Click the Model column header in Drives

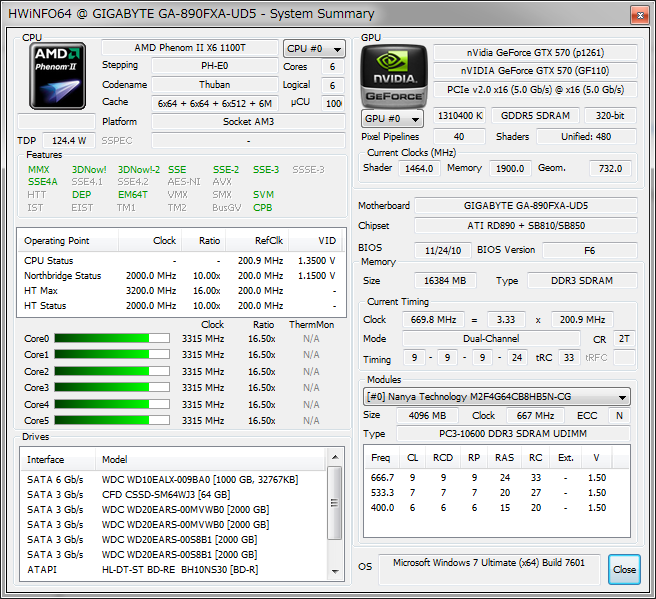(x=210, y=459)
